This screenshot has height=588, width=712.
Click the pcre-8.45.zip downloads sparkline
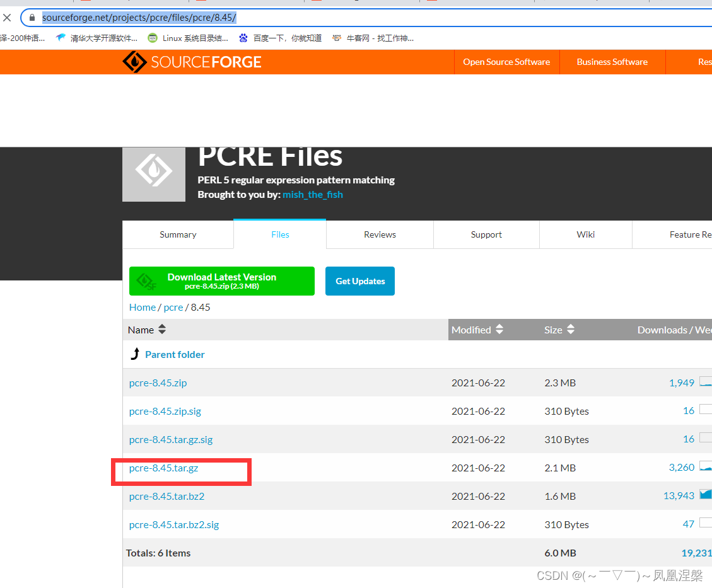706,381
